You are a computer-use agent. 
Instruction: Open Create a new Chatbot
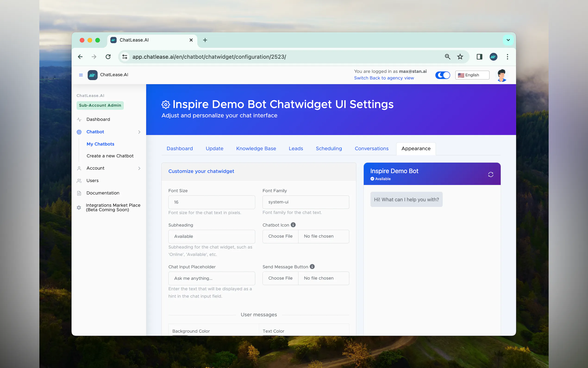click(110, 156)
